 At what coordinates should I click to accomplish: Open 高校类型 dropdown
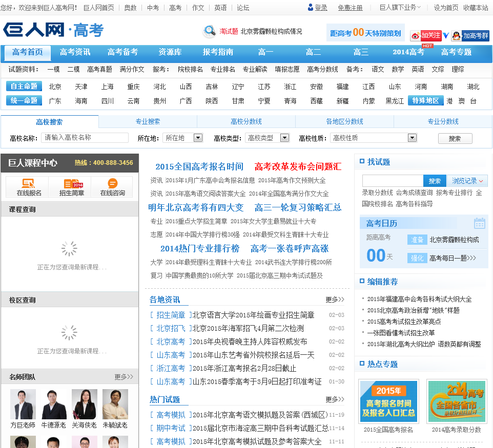coord(267,138)
